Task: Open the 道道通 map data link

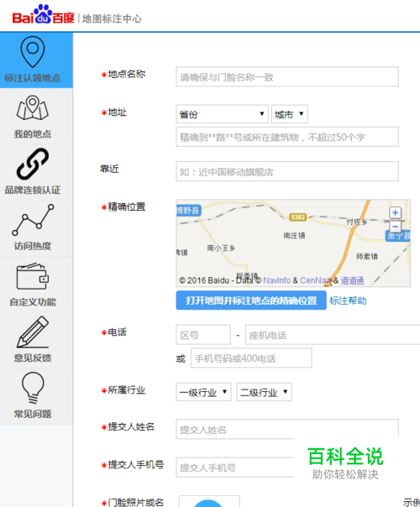Action: click(352, 280)
